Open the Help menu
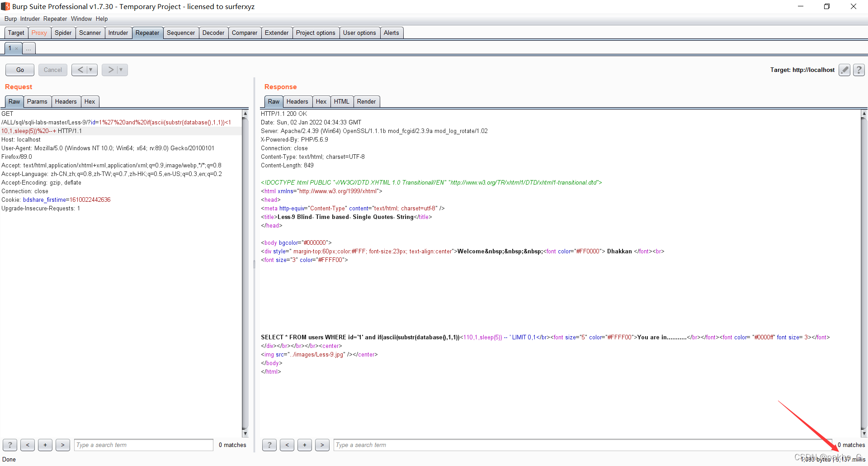 tap(102, 19)
